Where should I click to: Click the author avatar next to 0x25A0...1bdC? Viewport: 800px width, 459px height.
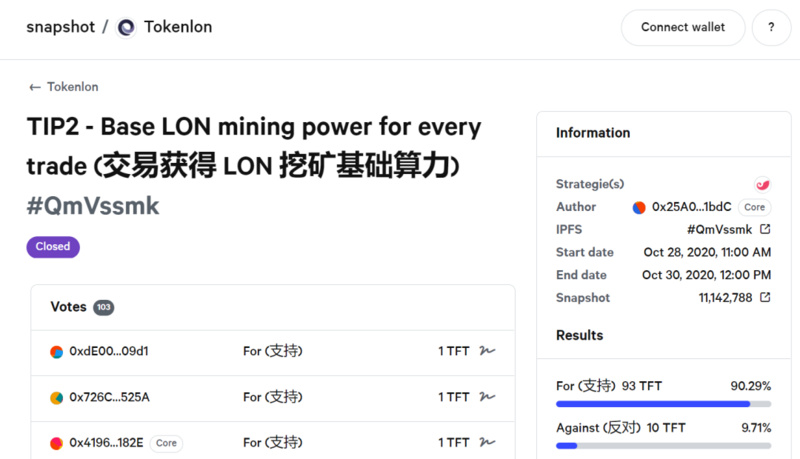point(639,207)
